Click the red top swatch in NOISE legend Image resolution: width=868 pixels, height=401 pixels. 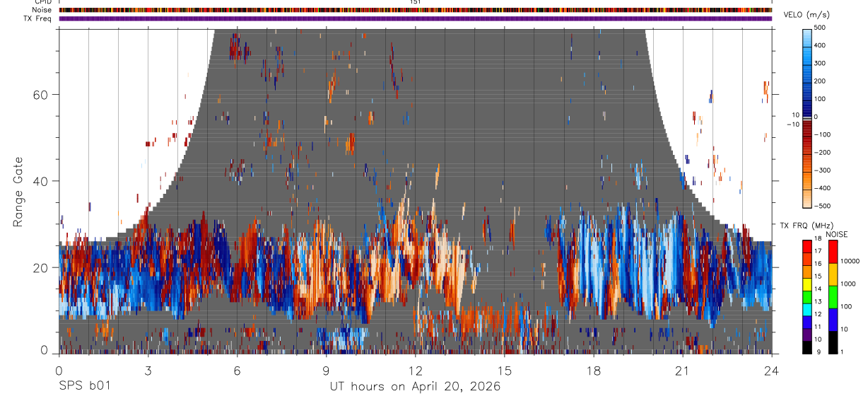point(832,252)
